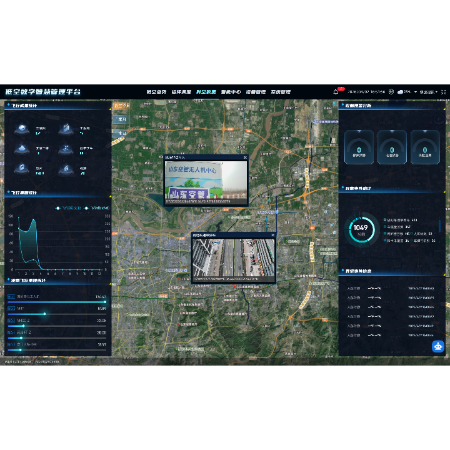Click the cloud weather icon in the header
The image size is (450, 450).
(x=400, y=92)
